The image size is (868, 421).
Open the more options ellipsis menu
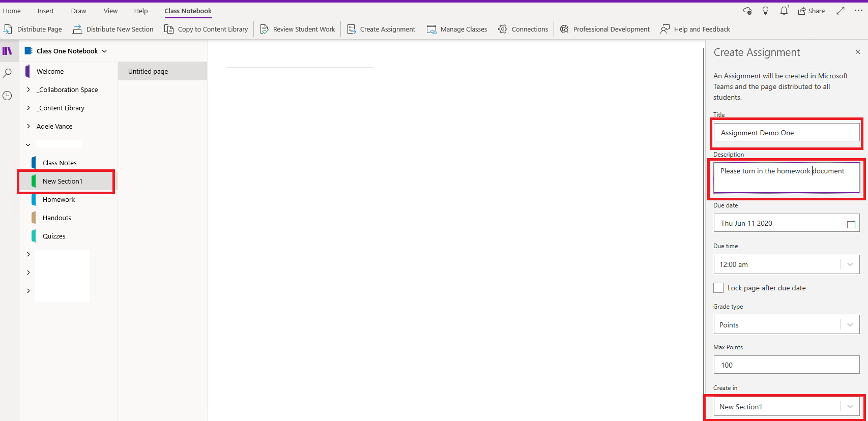coord(858,11)
